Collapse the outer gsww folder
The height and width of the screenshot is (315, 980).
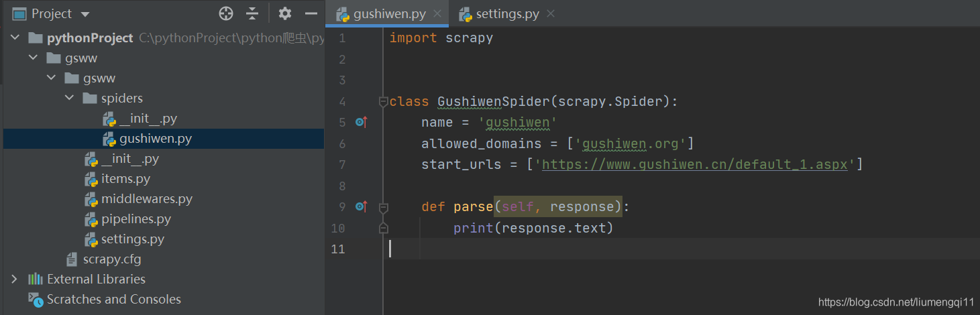33,58
